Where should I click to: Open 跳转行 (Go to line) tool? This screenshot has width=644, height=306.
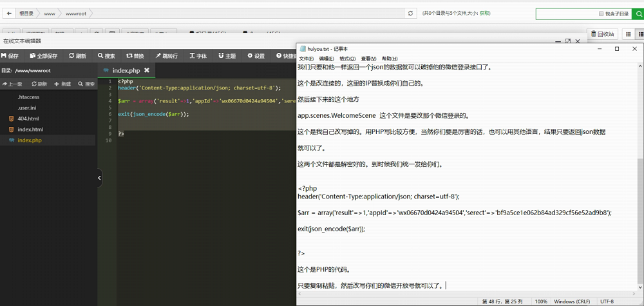tap(166, 56)
